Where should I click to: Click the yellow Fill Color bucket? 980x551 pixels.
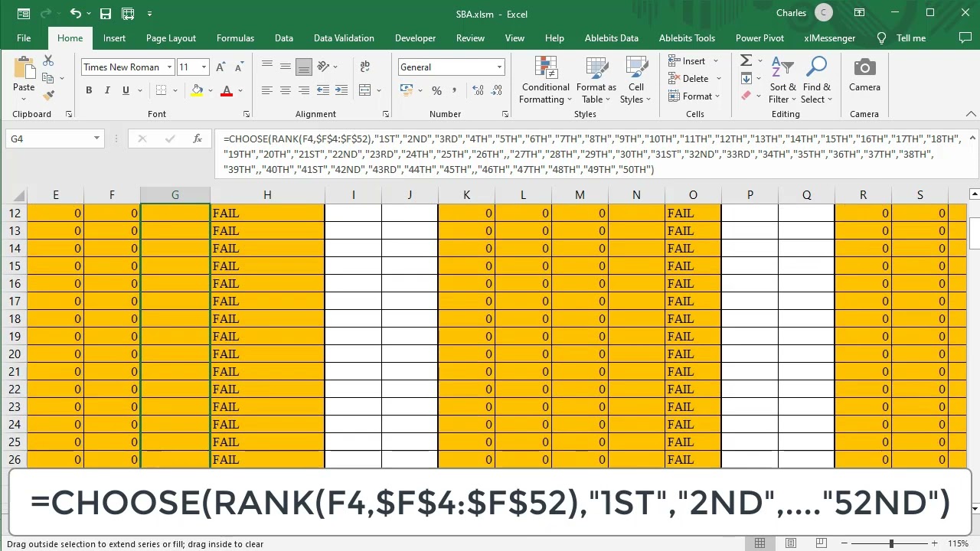point(198,90)
